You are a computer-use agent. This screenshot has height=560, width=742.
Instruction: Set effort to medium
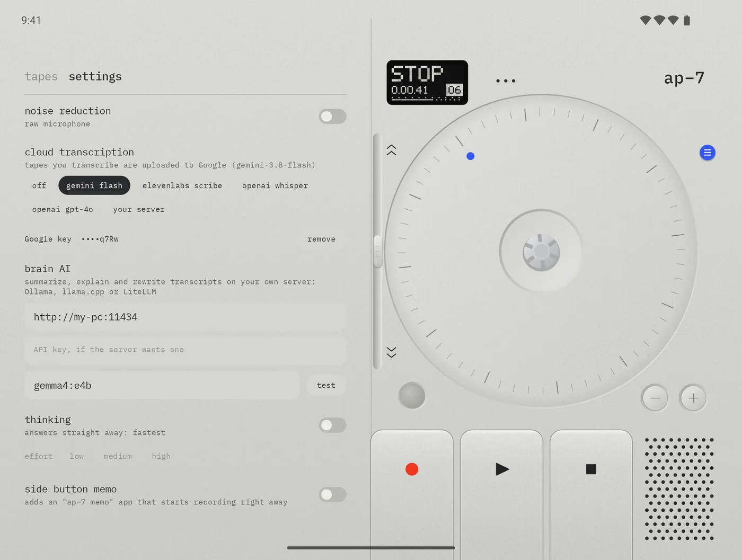[118, 457]
